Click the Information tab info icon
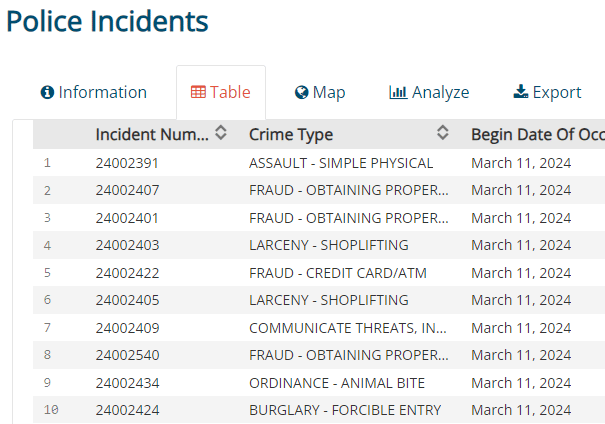The image size is (605, 424). point(47,93)
